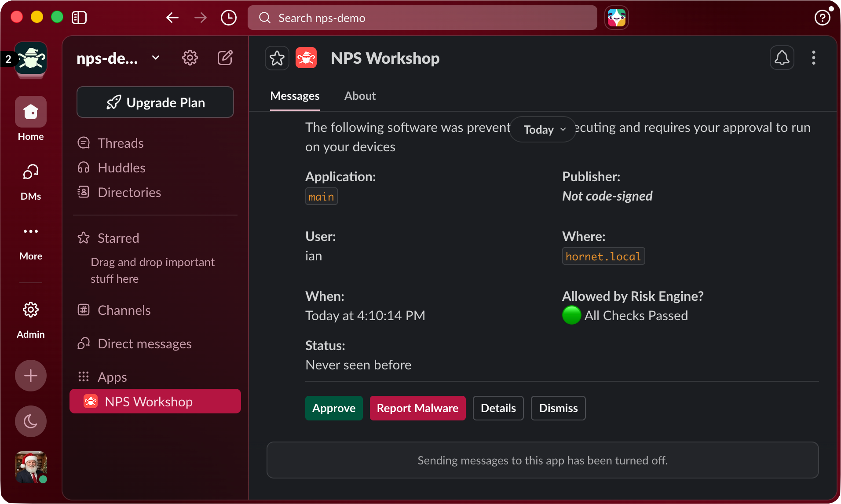Viewport: 841px width, 504px height.
Task: Compose a new message
Action: (x=225, y=58)
